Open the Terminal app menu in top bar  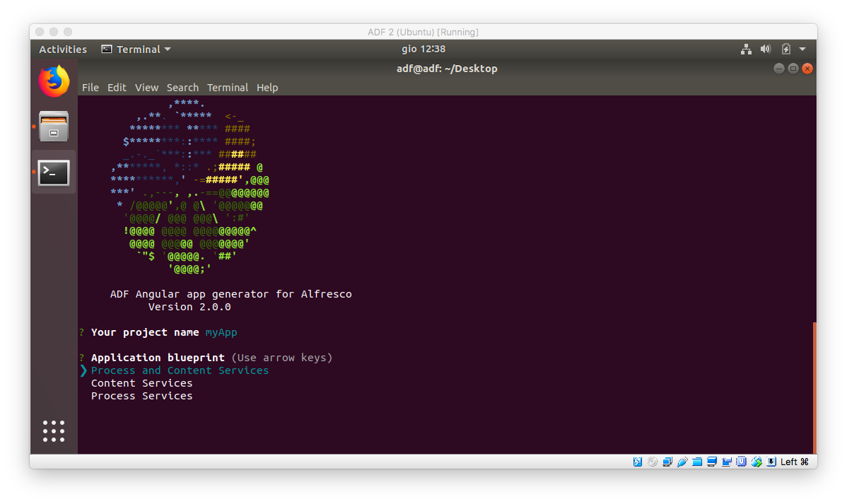(136, 49)
